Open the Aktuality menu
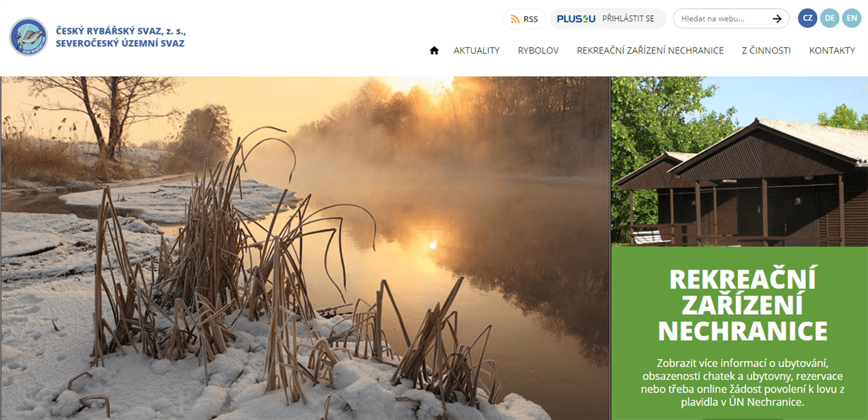868x420 pixels. click(x=477, y=50)
